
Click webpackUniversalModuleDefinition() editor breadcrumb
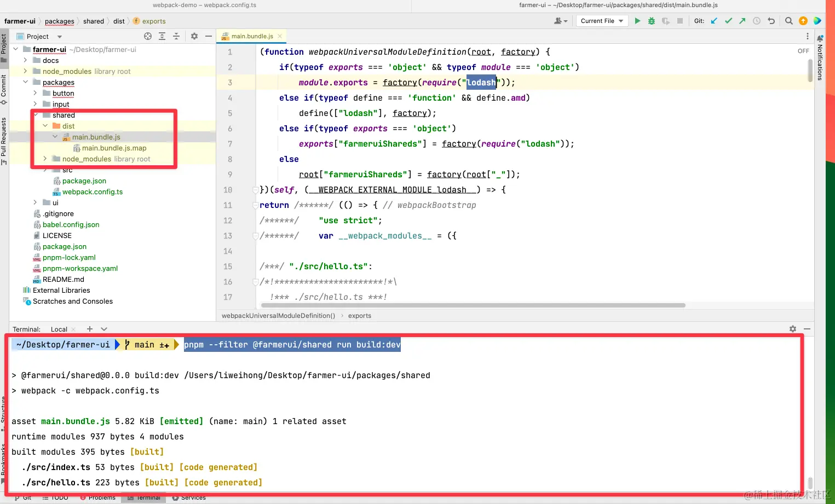(x=278, y=316)
